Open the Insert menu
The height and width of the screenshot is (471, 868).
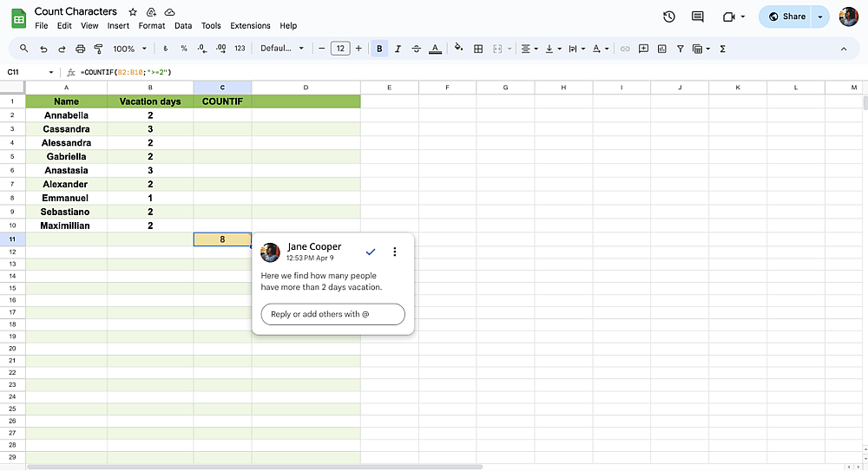[x=118, y=25]
